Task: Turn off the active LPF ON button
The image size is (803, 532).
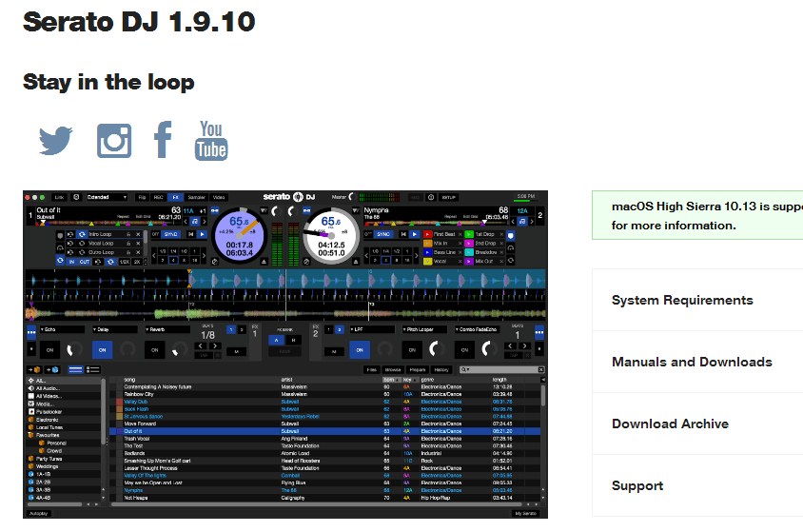Action: coord(360,350)
